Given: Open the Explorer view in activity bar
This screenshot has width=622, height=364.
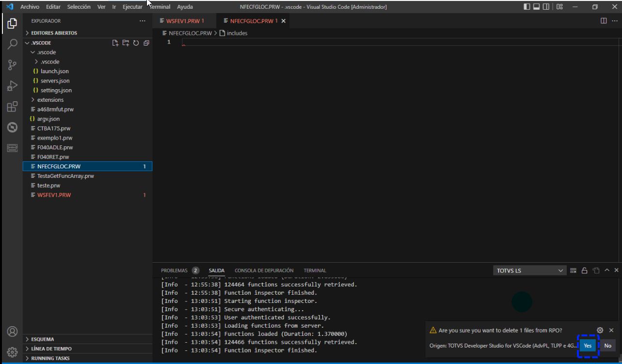Looking at the screenshot, I should tap(12, 23).
